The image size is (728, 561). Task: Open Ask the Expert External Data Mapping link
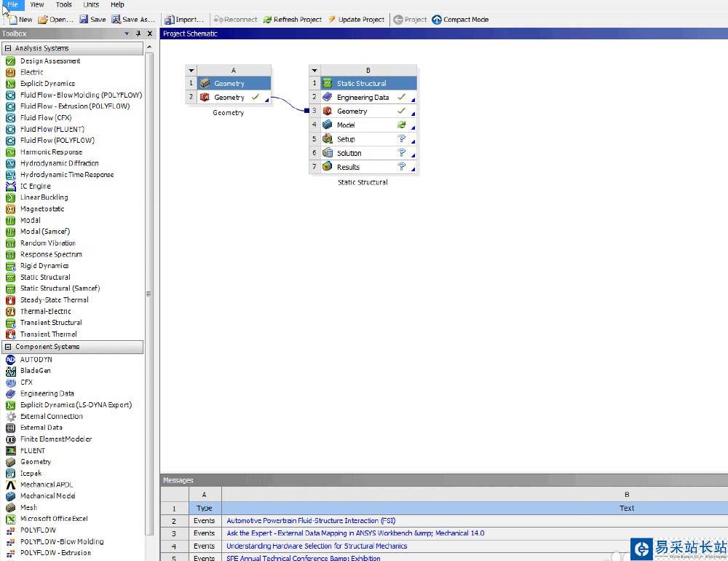tap(355, 533)
